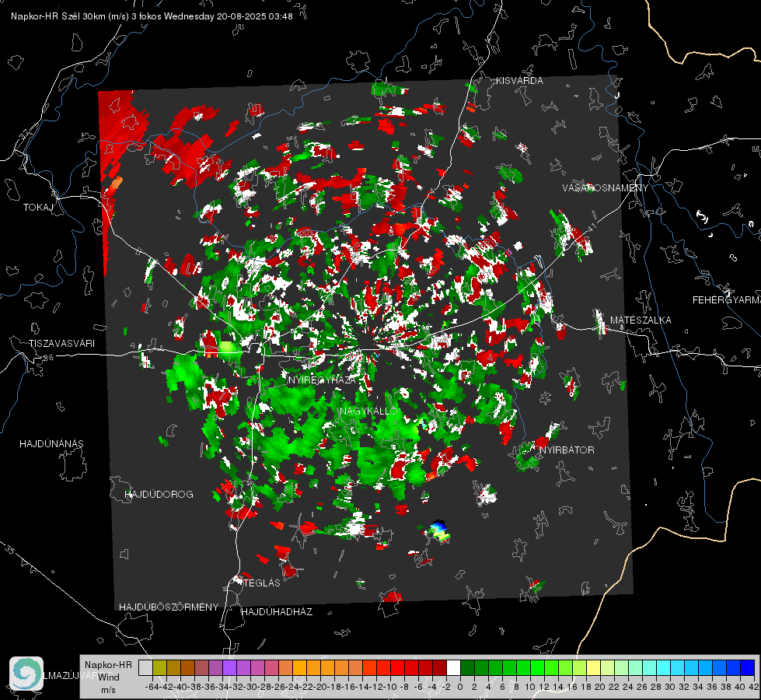Click the NYÍREGYHÁZA city label
This screenshot has width=761, height=700.
click(x=322, y=380)
